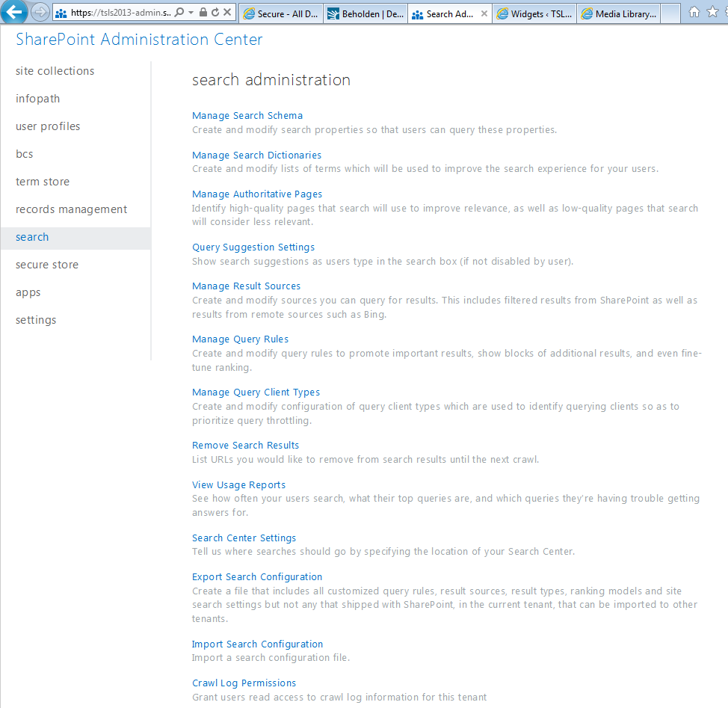This screenshot has height=708, width=728.
Task: Switch to the Media Library tab
Action: coord(620,13)
